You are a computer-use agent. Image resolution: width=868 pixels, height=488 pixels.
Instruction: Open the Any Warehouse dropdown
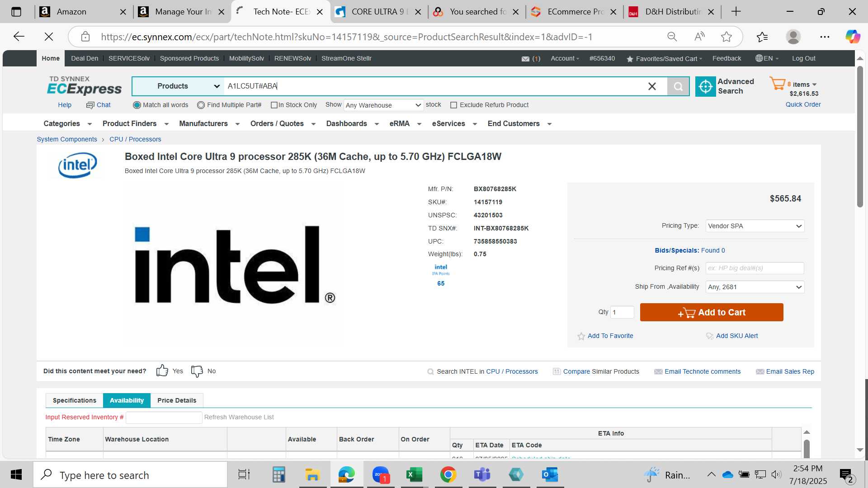(383, 105)
